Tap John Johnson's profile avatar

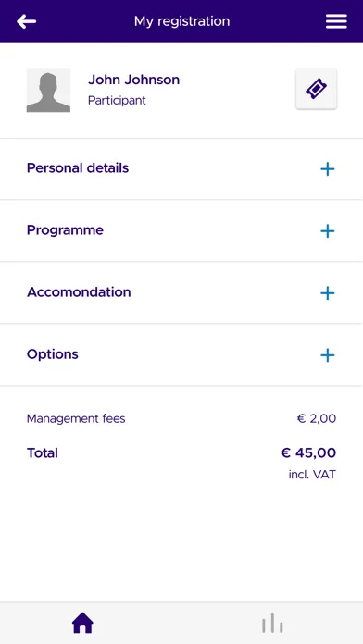[48, 91]
